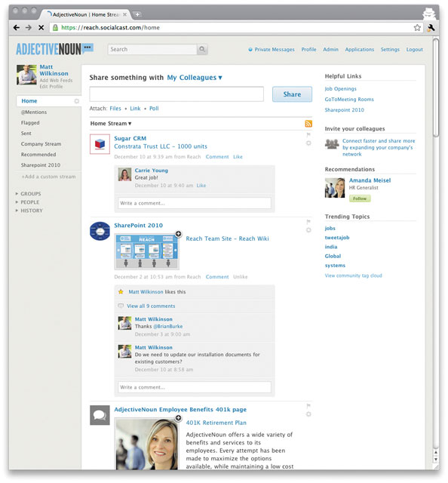Click the scrollbar down arrow
This screenshot has width=448, height=483.
436,460
